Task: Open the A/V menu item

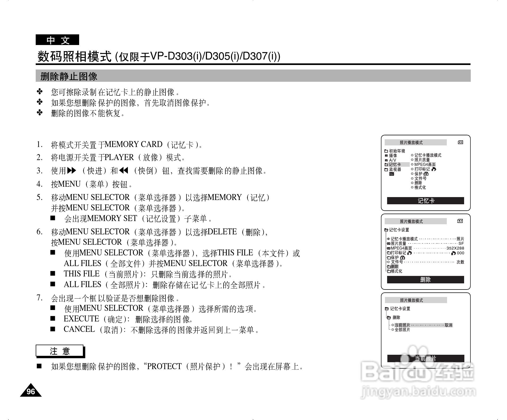Action: [x=391, y=160]
